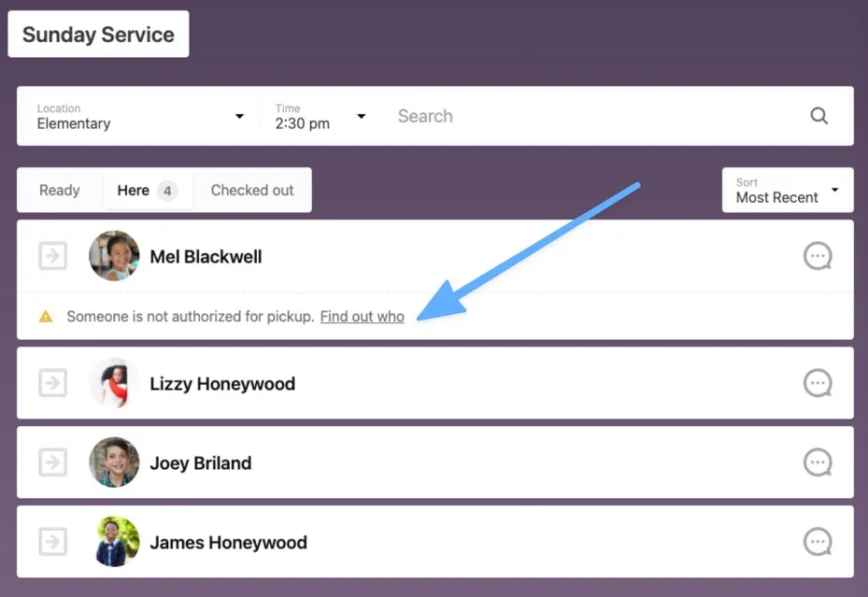This screenshot has width=868, height=597.
Task: Click the checkout arrow icon for James Honeywood
Action: click(x=53, y=542)
